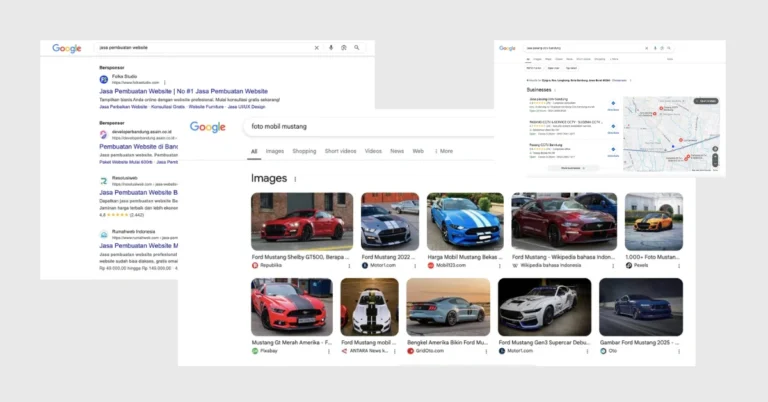The width and height of the screenshot is (768, 402).
Task: Open three-dot menu for Wikipedia bahasa Indonesia result
Action: (613, 266)
